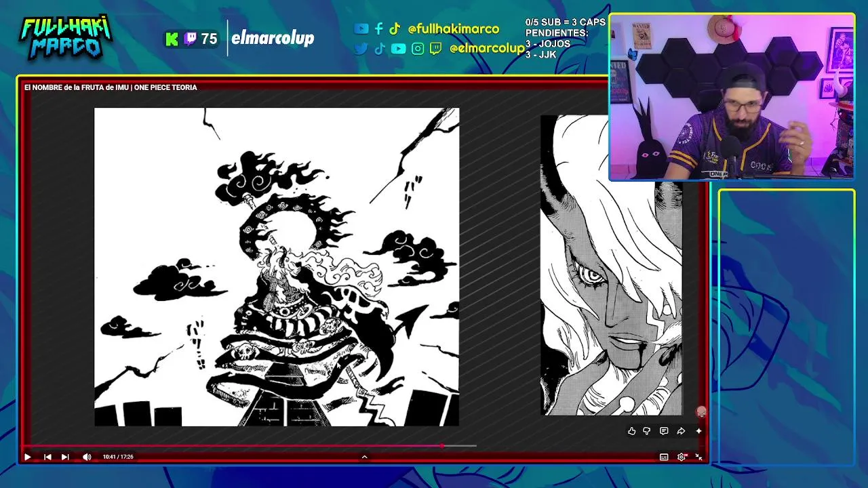The width and height of the screenshot is (868, 488).
Task: Click the viewer count 75
Action: pyautogui.click(x=209, y=39)
